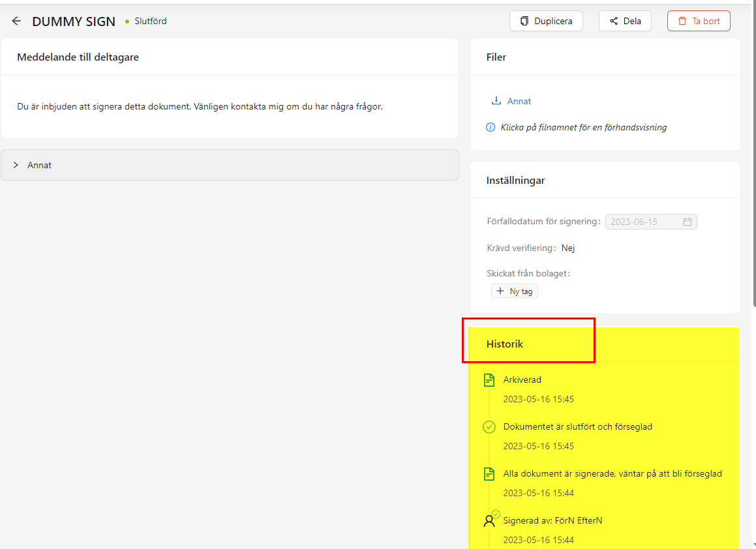Expand the Annat collapsible section
756x549 pixels.
click(x=230, y=165)
